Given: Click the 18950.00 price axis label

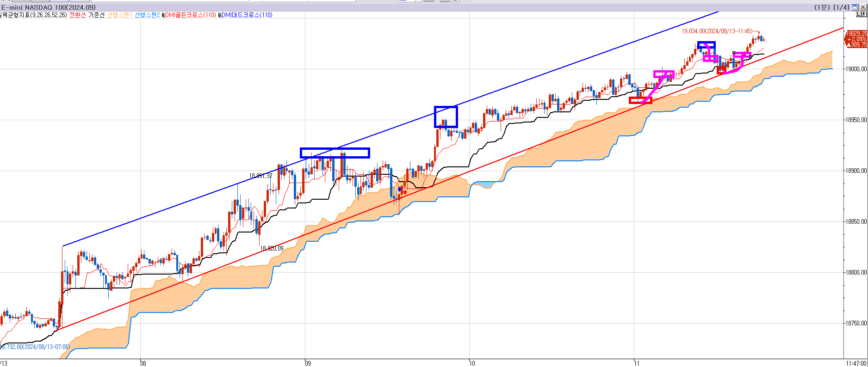Looking at the screenshot, I should pyautogui.click(x=856, y=120).
